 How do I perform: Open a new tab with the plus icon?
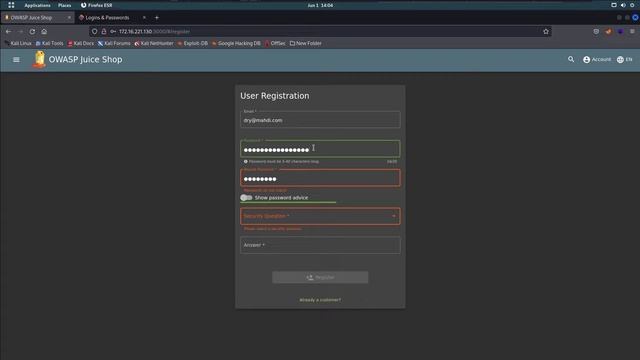pos(157,18)
